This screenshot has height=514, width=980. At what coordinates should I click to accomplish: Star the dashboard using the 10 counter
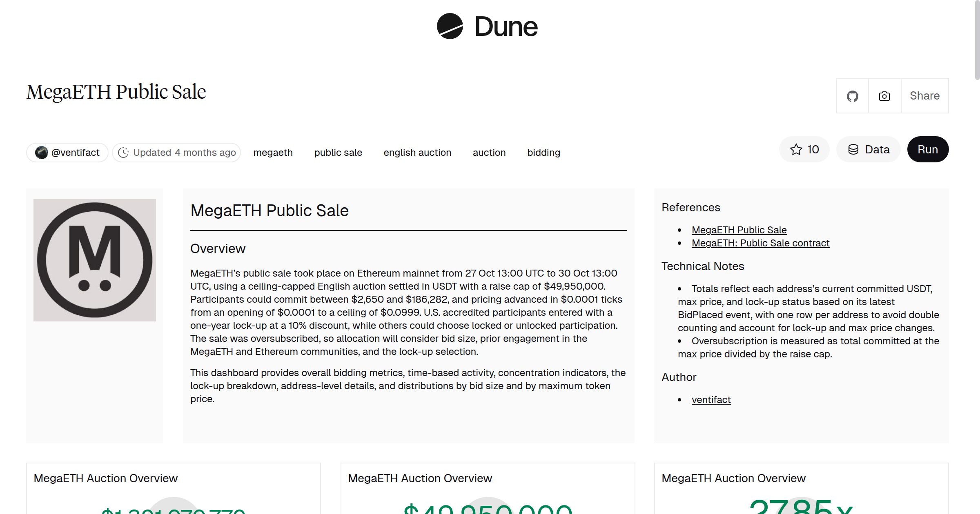click(804, 149)
